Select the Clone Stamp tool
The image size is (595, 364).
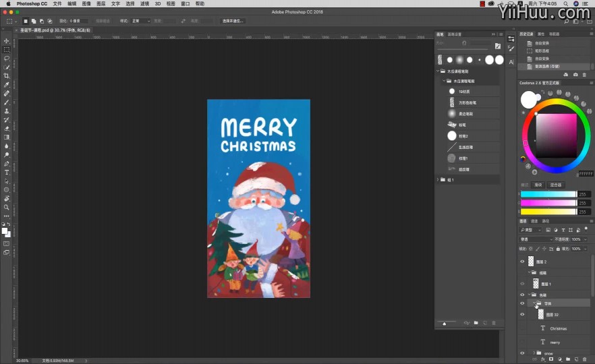point(7,111)
